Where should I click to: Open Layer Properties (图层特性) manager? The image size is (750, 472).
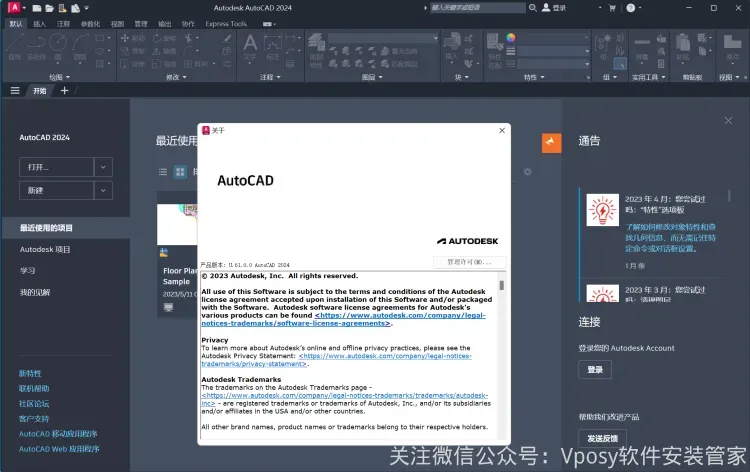[x=316, y=50]
